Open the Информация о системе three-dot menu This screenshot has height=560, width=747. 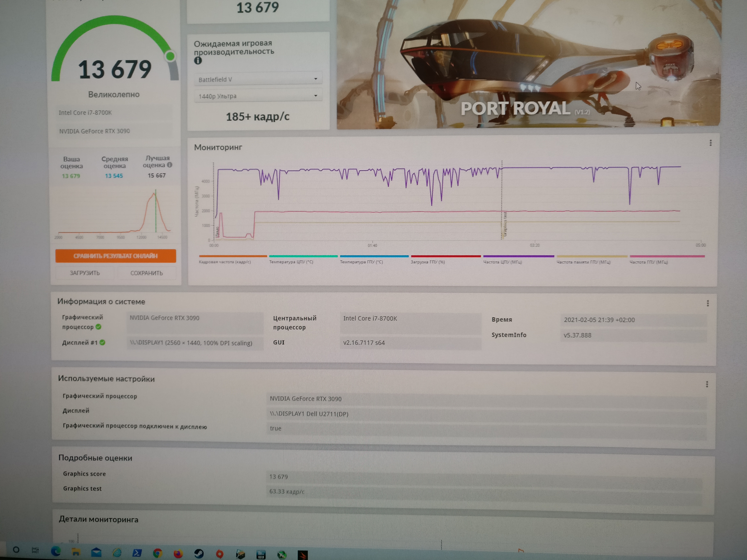[x=708, y=303]
